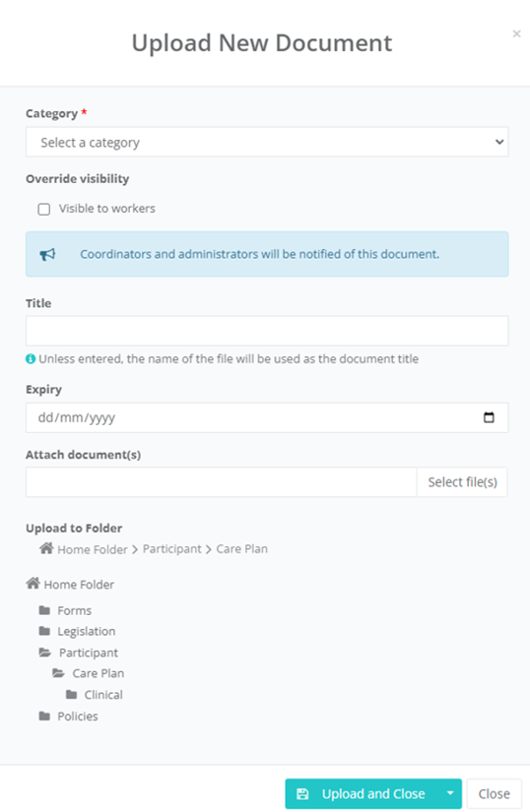Viewport: 530px width, 812px height.
Task: Click the Legislation folder icon
Action: click(44, 631)
